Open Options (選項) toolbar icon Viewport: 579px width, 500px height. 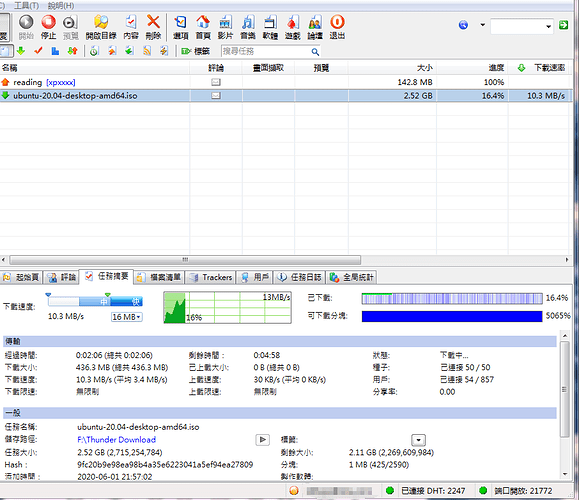(181, 27)
